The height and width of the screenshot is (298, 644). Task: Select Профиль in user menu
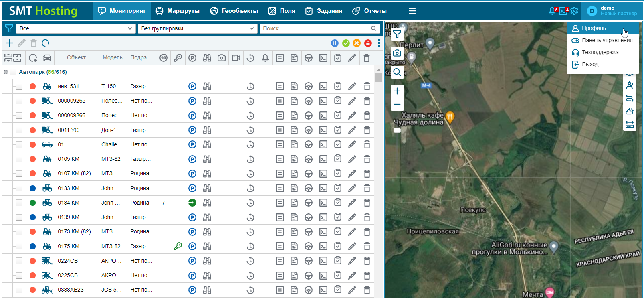click(603, 28)
